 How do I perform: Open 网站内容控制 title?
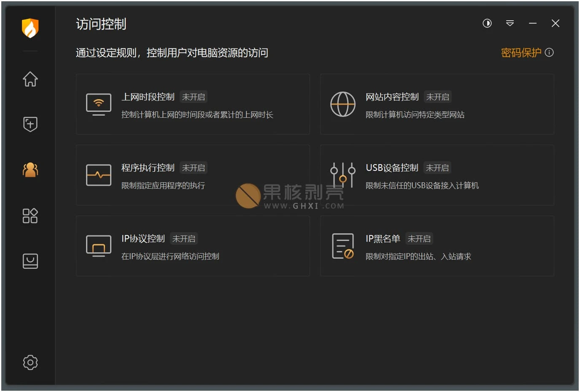click(x=392, y=97)
